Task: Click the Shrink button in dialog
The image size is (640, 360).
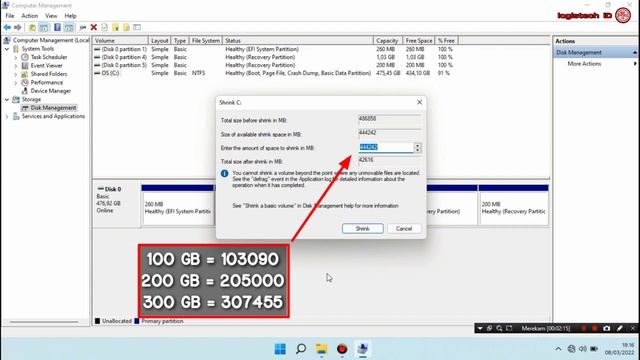Action: (x=362, y=229)
